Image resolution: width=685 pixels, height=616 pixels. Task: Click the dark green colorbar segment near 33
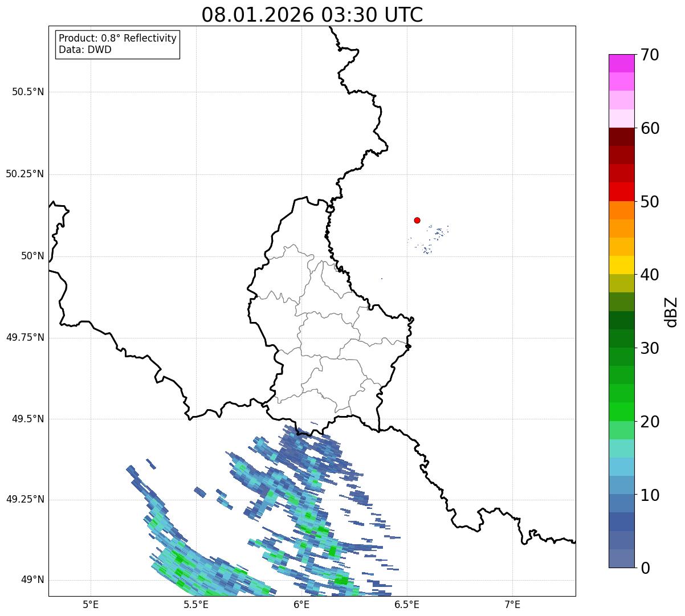click(x=622, y=320)
